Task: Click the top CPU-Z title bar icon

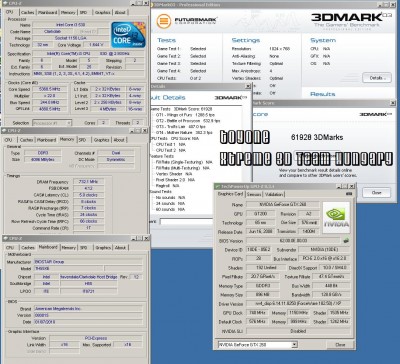Action: pos(5,3)
